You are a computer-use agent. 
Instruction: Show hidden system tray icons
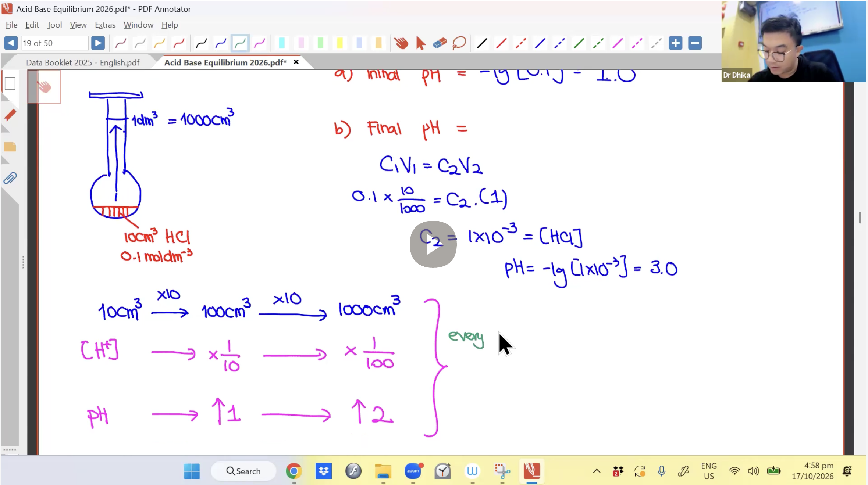point(597,471)
